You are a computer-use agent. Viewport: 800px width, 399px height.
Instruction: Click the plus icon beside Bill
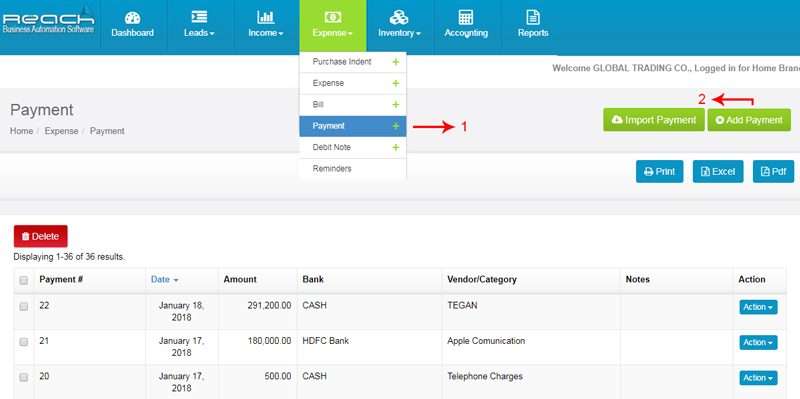pyautogui.click(x=395, y=105)
